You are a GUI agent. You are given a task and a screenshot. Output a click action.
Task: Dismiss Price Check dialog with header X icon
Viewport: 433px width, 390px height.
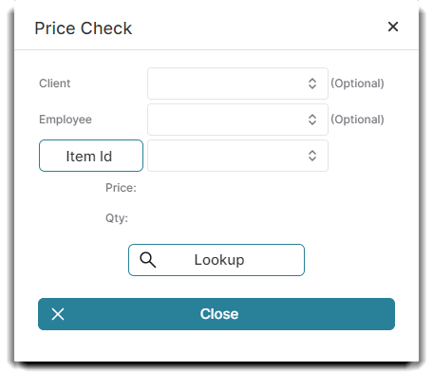tap(393, 27)
